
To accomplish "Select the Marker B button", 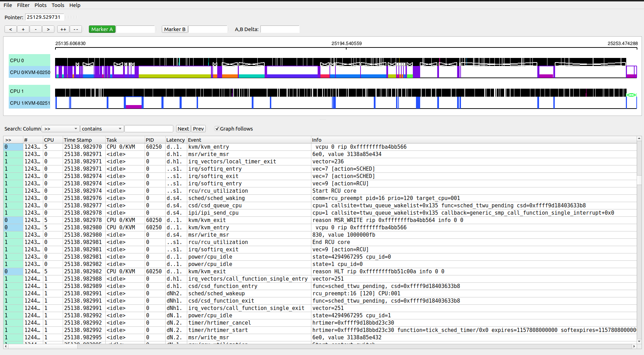I will [x=175, y=29].
